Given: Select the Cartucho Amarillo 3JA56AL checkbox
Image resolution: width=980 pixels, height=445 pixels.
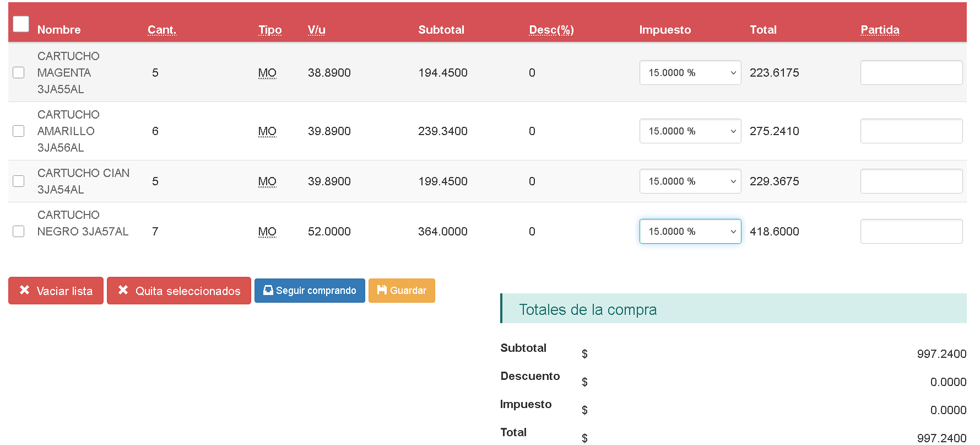Looking at the screenshot, I should coord(19,131).
